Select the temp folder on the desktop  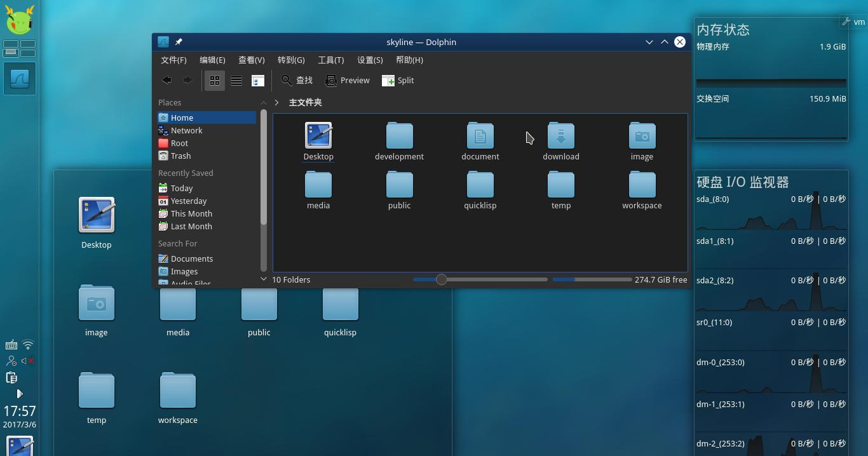click(x=97, y=398)
